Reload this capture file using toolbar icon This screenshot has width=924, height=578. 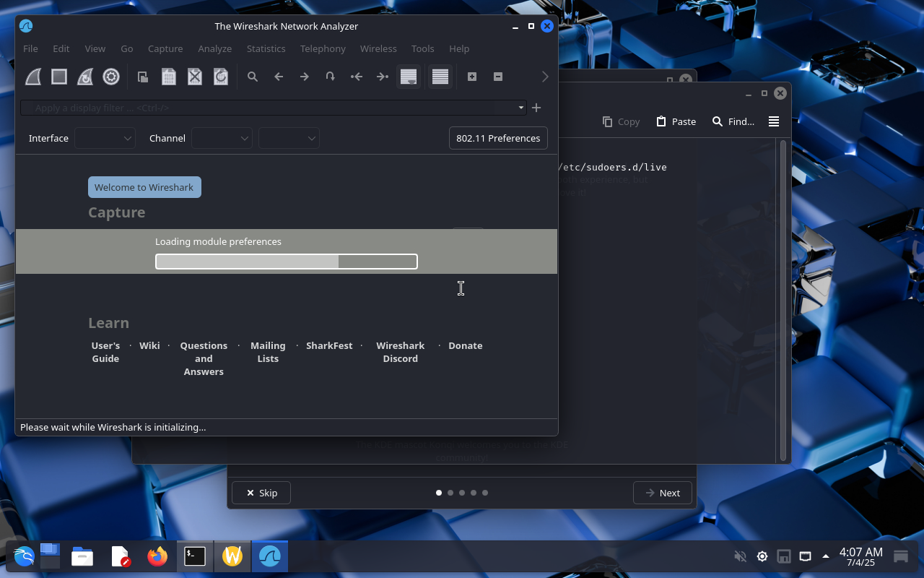221,77
